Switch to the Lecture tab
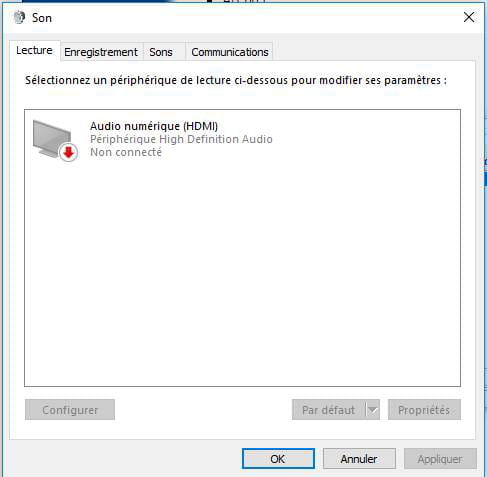This screenshot has width=487, height=477. point(34,50)
